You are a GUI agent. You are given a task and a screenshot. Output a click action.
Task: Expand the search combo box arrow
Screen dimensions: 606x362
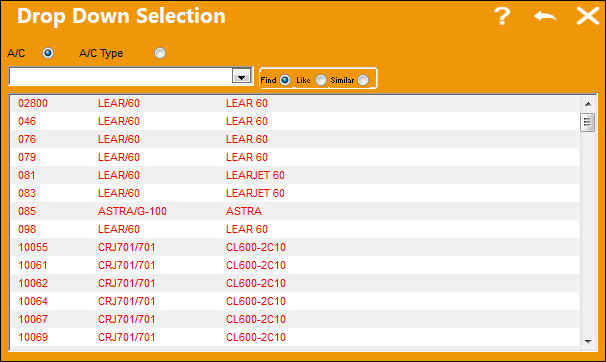click(x=242, y=76)
